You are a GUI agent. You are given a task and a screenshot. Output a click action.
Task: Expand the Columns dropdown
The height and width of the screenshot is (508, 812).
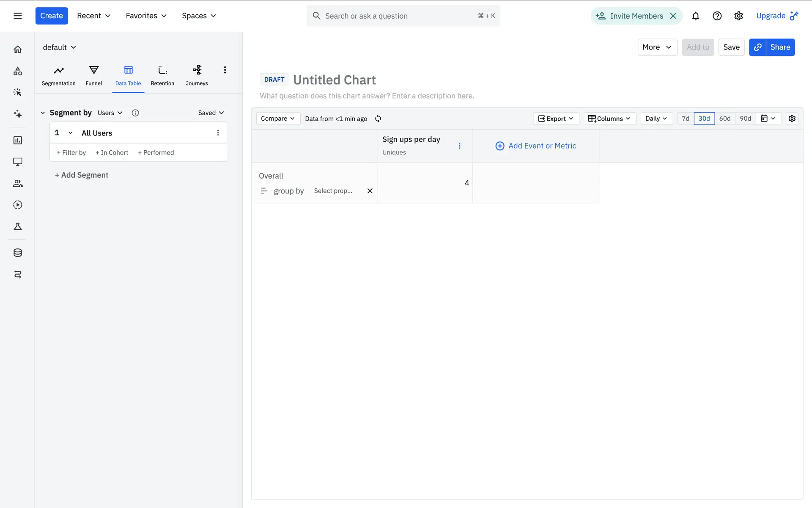coord(609,119)
